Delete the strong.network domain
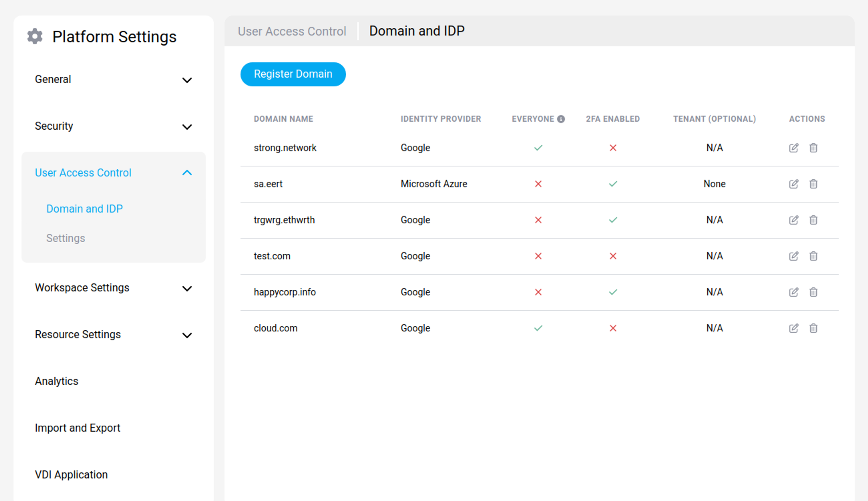The height and width of the screenshot is (501, 868). [x=813, y=147]
